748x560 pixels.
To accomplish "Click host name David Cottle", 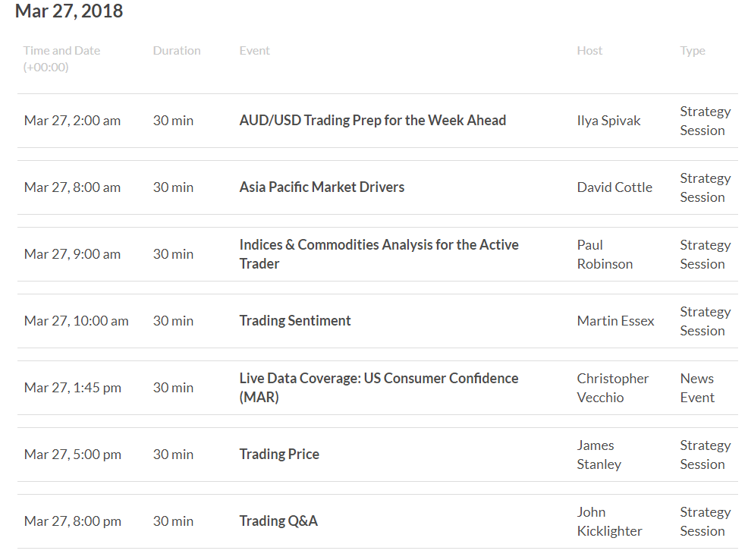I will click(614, 187).
